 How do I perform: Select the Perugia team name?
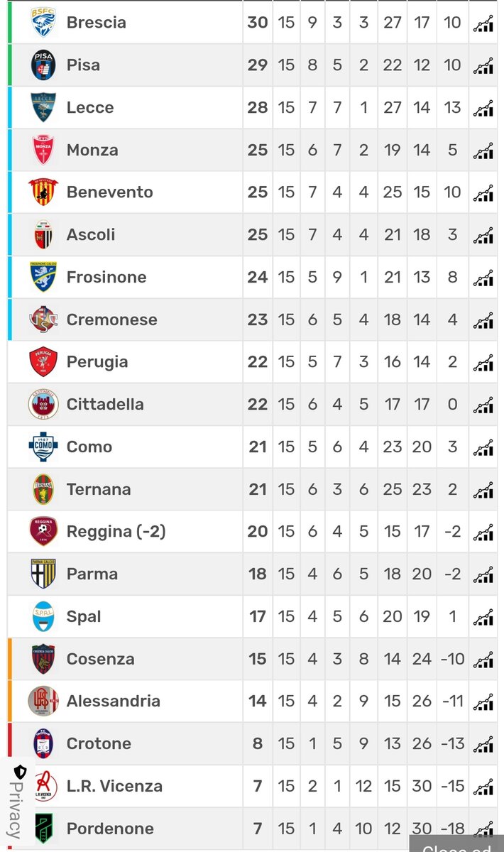[97, 362]
